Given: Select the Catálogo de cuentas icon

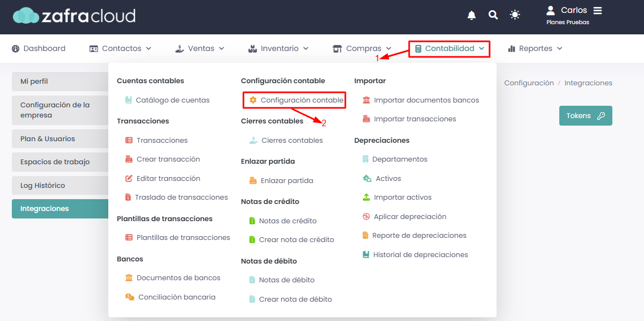Looking at the screenshot, I should coord(129,100).
